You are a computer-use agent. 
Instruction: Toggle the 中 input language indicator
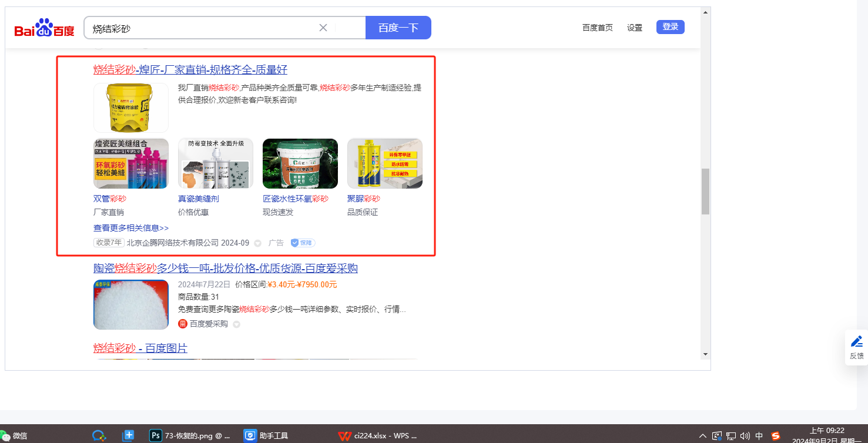(759, 436)
